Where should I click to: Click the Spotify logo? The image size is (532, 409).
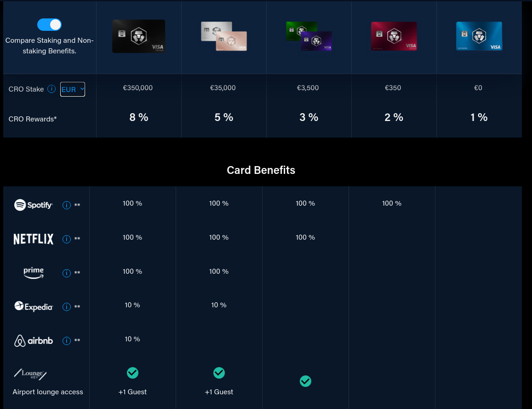[33, 205]
